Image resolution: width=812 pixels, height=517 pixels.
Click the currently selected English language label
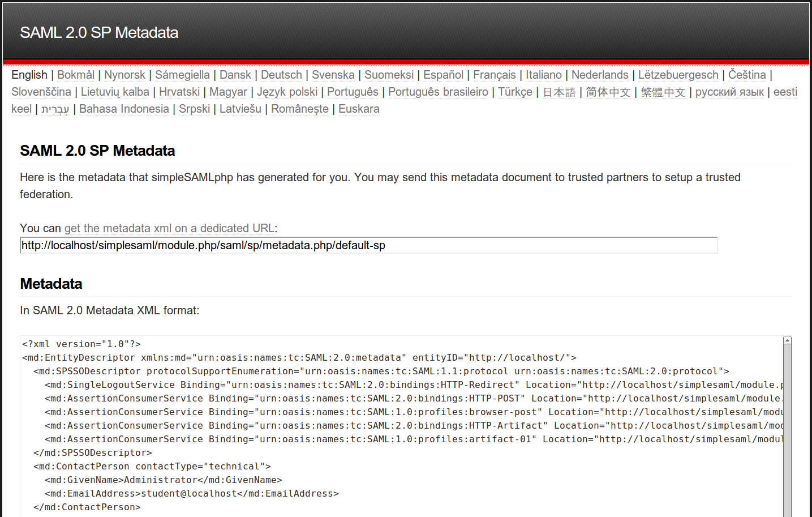(x=29, y=75)
